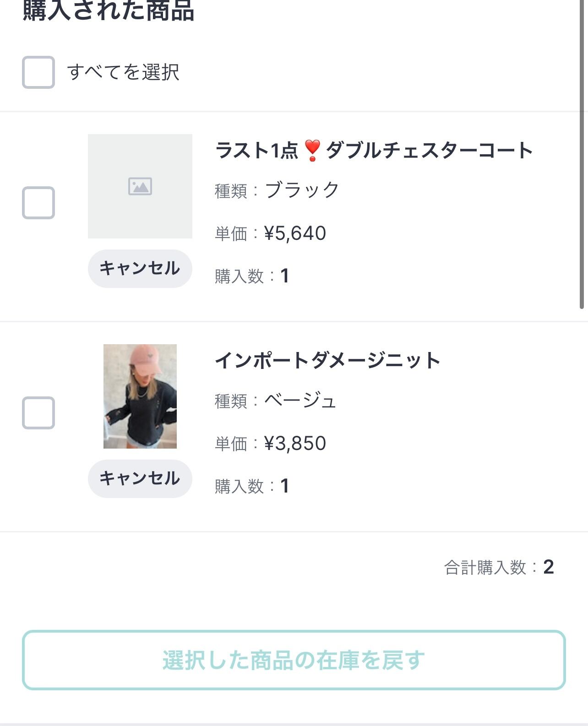The width and height of the screenshot is (588, 726).
Task: Click the ベージュ variant text
Action: tap(300, 401)
